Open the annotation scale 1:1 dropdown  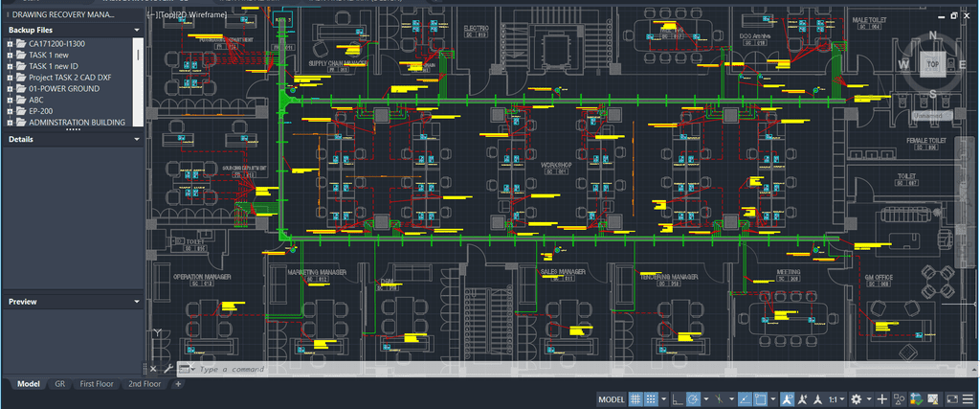(x=835, y=398)
